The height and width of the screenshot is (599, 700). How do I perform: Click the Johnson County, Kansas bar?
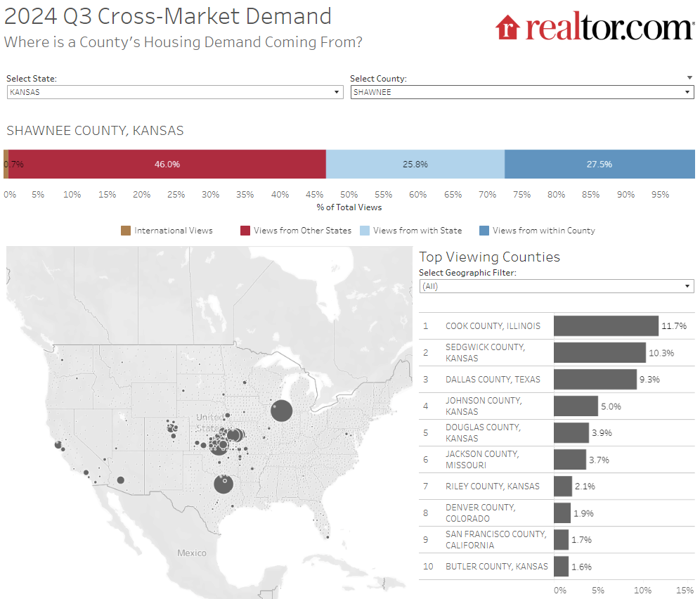click(x=576, y=406)
